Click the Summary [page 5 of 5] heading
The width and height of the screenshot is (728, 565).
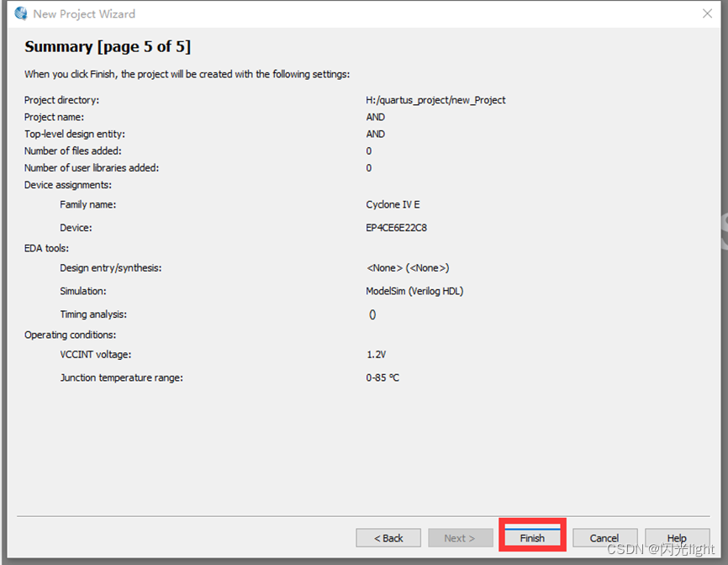click(x=108, y=47)
